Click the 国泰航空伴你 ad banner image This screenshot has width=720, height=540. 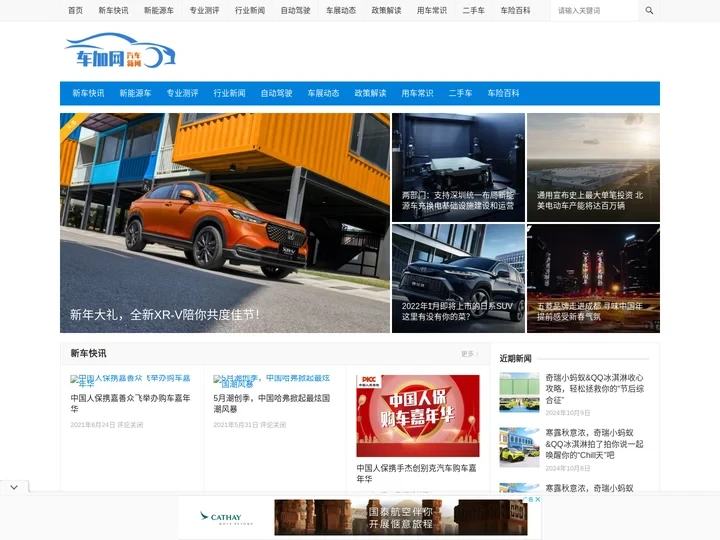click(x=400, y=517)
